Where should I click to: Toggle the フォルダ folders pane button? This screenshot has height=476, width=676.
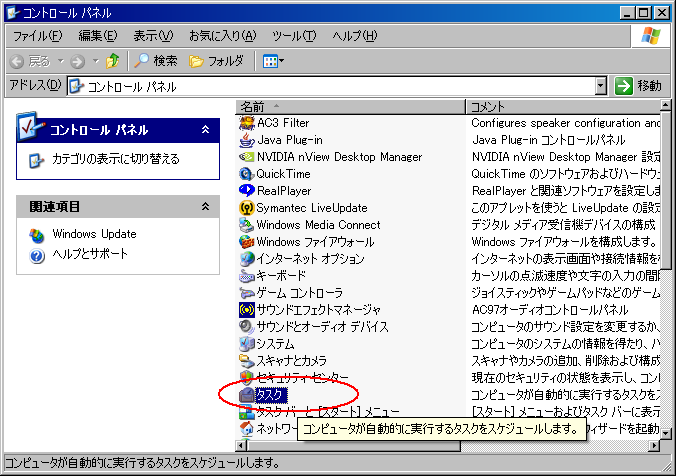[x=216, y=61]
